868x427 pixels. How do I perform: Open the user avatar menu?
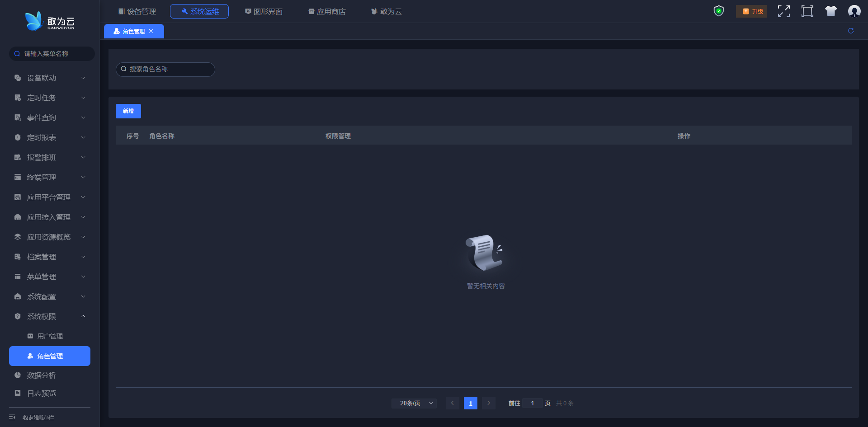pos(854,11)
